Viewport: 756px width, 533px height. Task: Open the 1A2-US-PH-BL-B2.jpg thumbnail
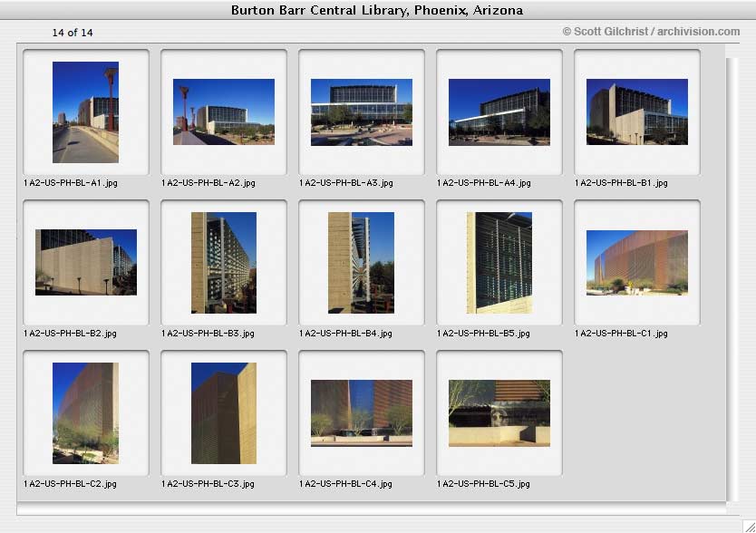(x=86, y=262)
